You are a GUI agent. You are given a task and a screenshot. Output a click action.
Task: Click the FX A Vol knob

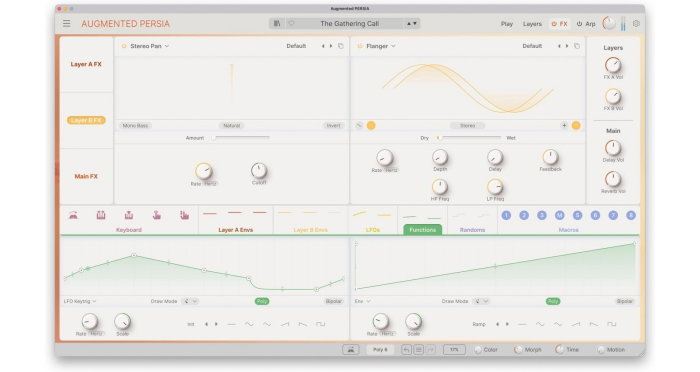[x=613, y=65]
